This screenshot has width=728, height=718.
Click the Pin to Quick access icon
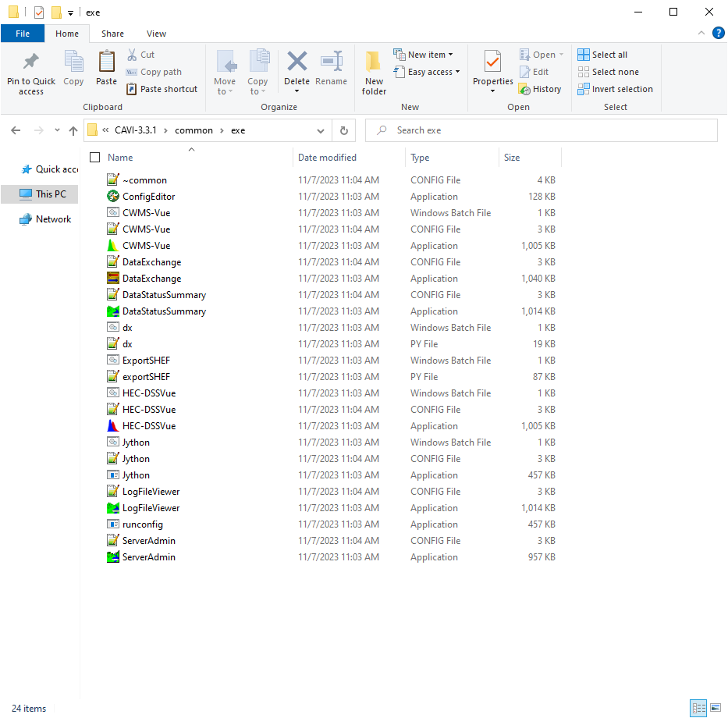(x=31, y=62)
